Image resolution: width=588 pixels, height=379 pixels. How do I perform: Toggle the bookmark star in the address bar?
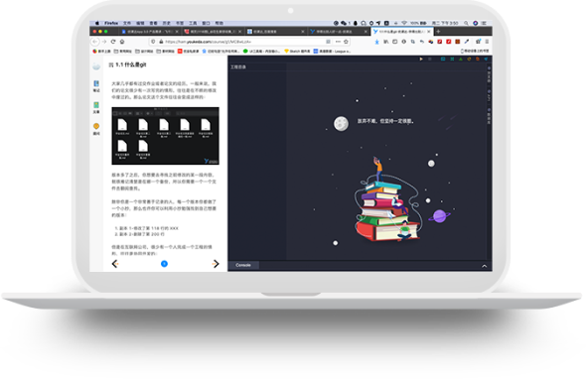[346, 42]
